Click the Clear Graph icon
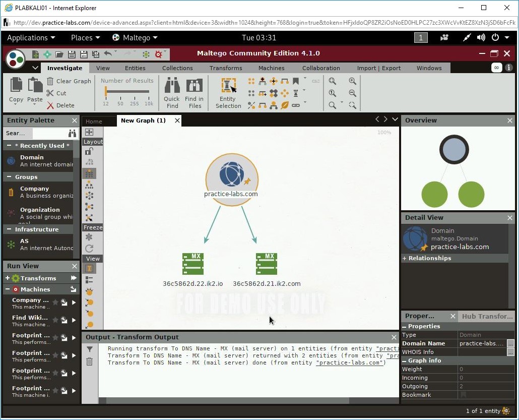 pyautogui.click(x=51, y=81)
